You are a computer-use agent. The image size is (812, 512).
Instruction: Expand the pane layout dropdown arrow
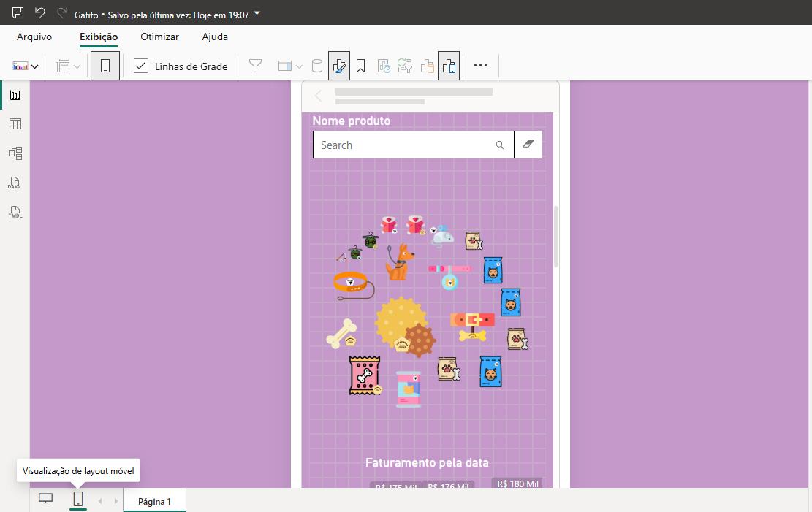point(299,66)
